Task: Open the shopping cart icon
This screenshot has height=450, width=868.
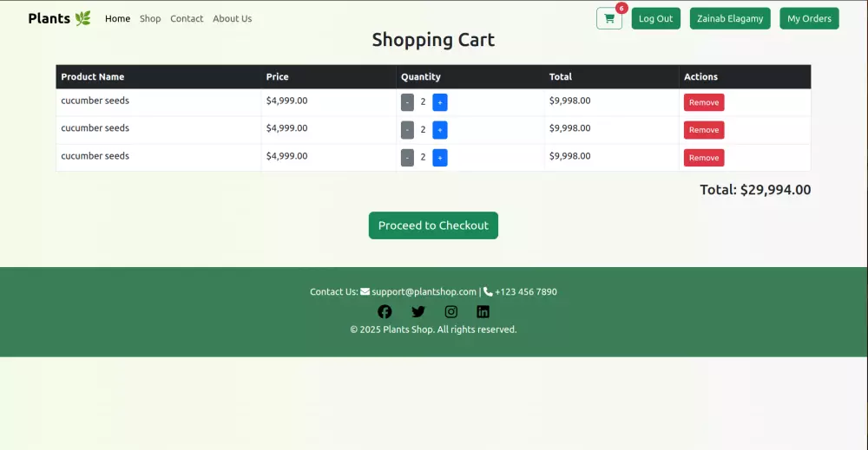Action: pos(608,18)
